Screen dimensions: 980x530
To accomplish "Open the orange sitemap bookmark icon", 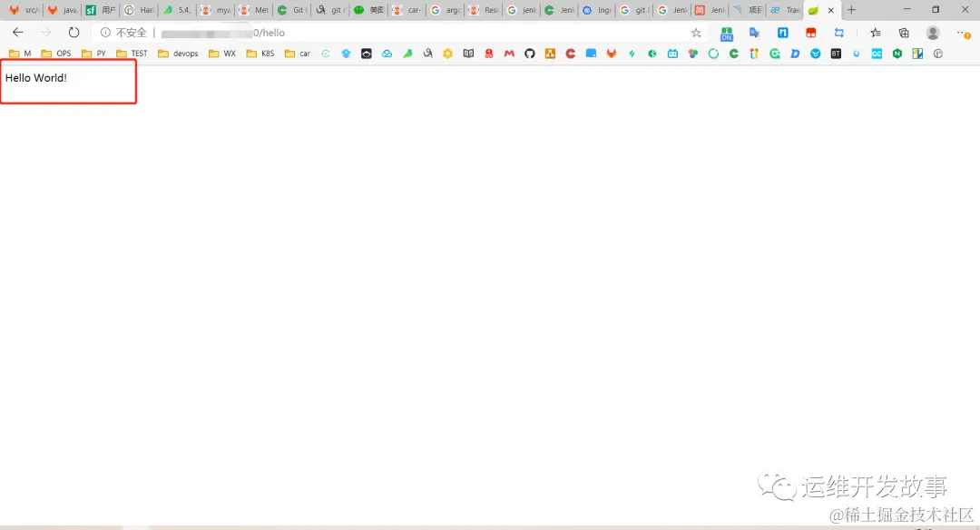I will tap(550, 54).
